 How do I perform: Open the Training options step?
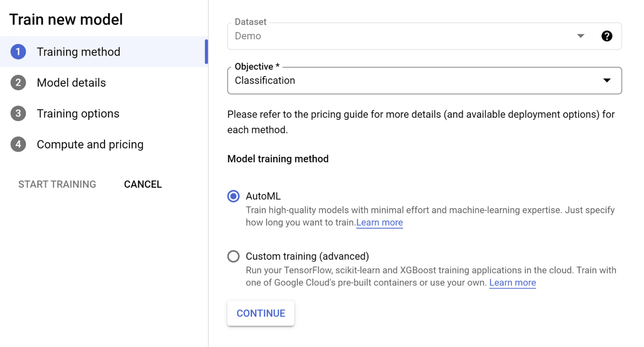pyautogui.click(x=78, y=114)
